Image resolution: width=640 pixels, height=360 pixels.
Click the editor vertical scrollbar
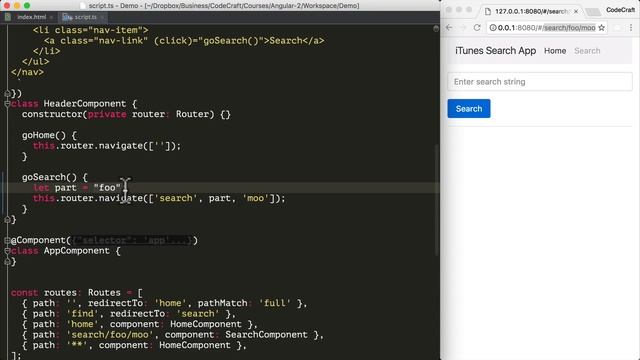pos(436,200)
